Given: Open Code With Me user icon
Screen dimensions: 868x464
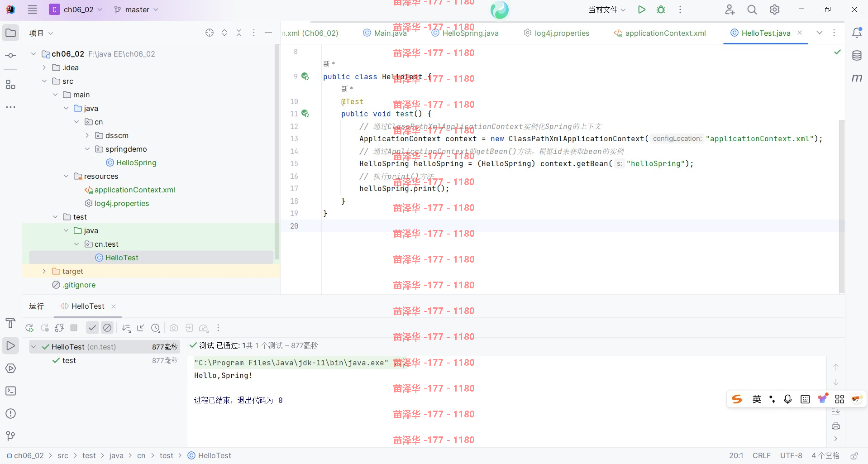Looking at the screenshot, I should click(x=730, y=10).
